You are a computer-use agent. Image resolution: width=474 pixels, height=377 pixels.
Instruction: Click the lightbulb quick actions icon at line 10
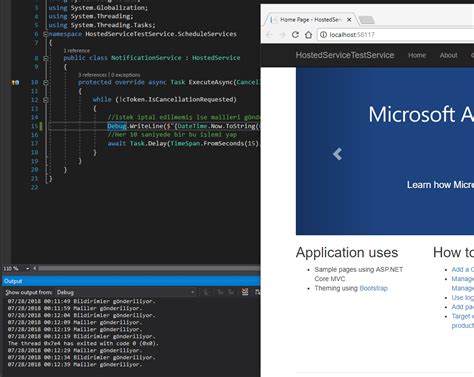pos(15,82)
